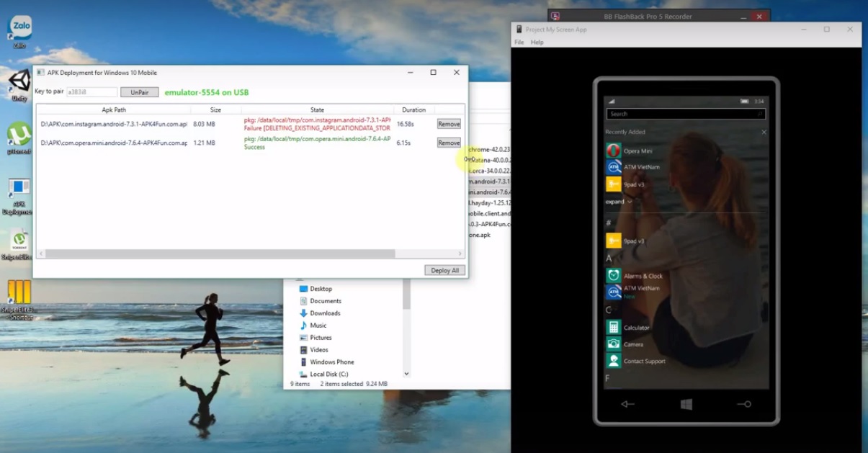Open the Camera app on the phone
Viewport: 868px width, 453px height.
click(x=614, y=344)
